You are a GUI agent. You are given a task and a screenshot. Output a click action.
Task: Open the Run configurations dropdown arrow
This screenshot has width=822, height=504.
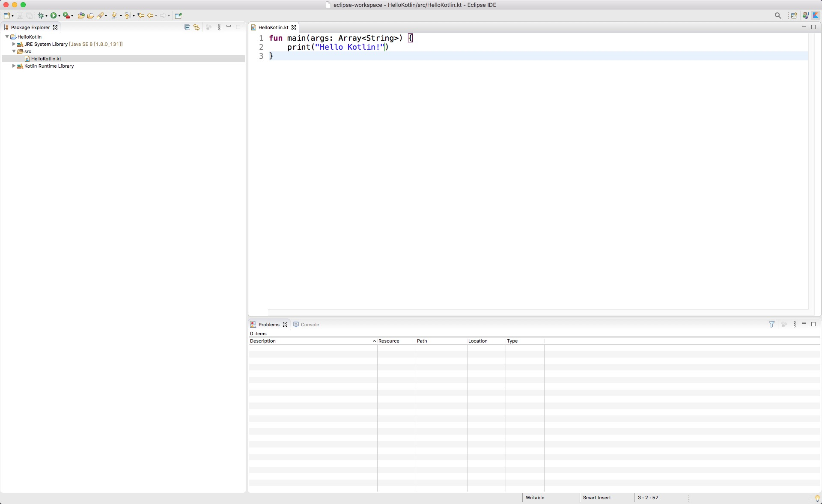[59, 16]
